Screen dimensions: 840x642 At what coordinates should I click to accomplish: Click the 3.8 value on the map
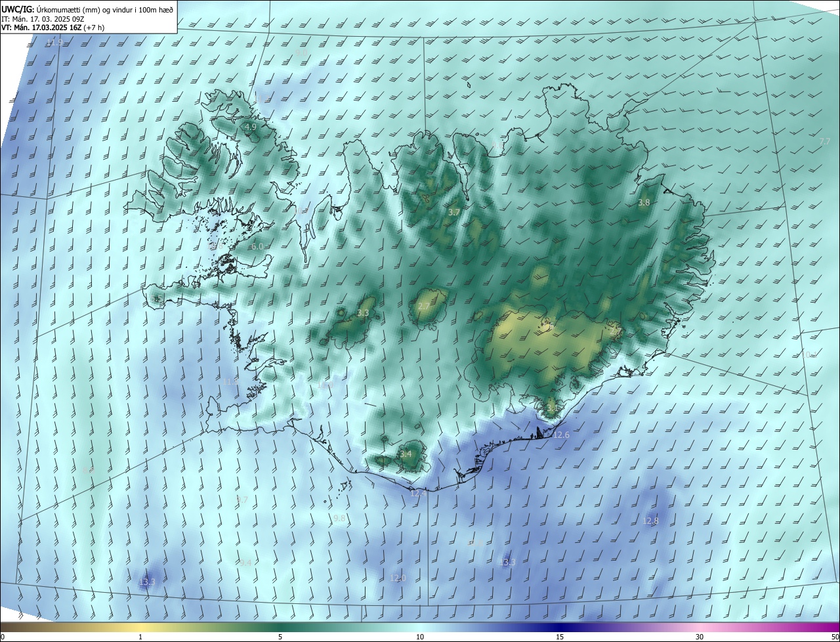click(x=644, y=203)
